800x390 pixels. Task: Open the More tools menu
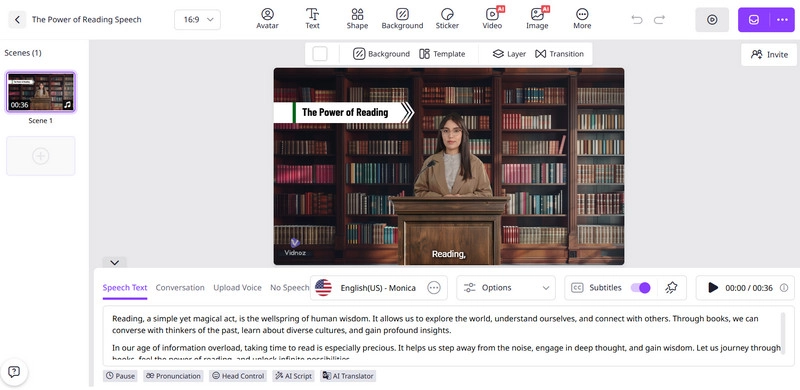tap(582, 19)
